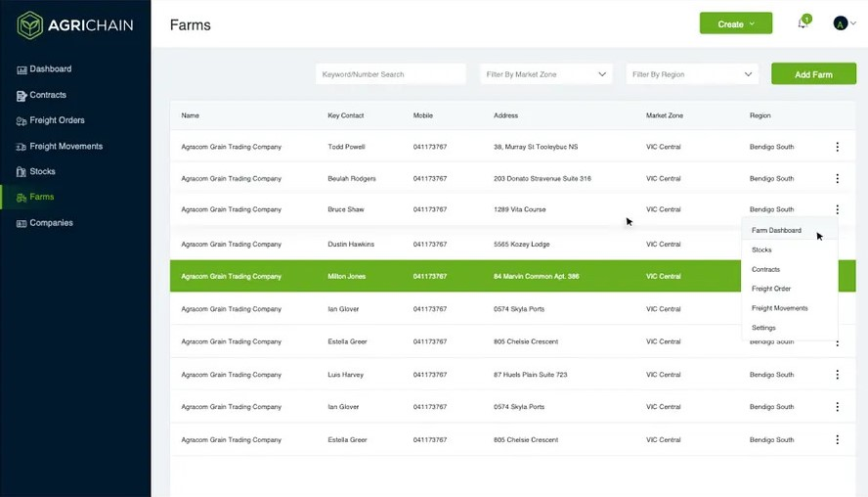
Task: Click the Freight Orders truck icon
Action: (22, 121)
